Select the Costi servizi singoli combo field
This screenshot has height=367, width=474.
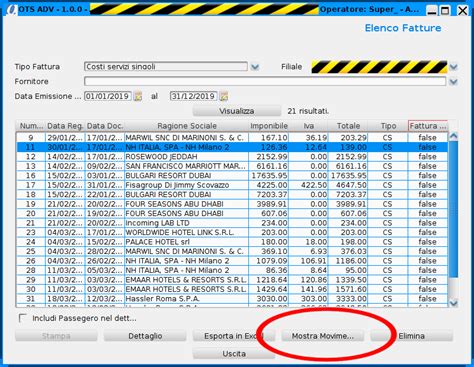pyautogui.click(x=166, y=67)
